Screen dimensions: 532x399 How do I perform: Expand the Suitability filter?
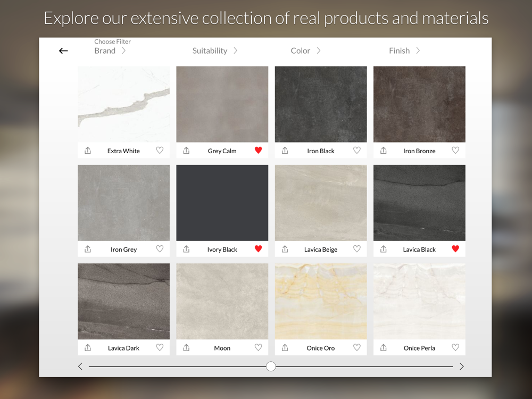click(215, 51)
